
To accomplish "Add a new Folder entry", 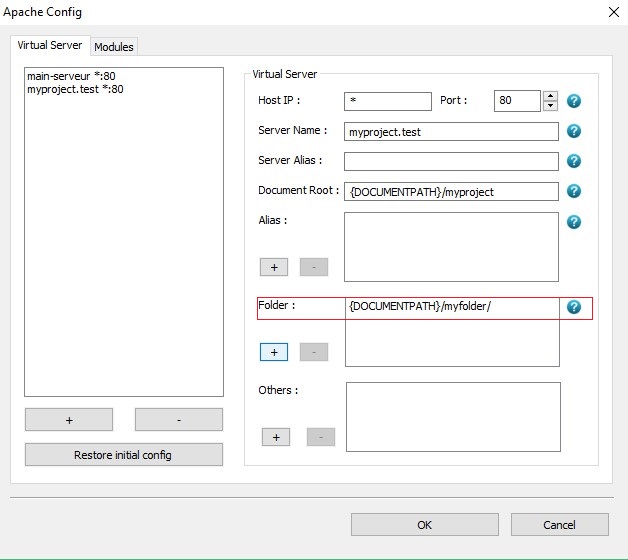I will click(x=274, y=352).
